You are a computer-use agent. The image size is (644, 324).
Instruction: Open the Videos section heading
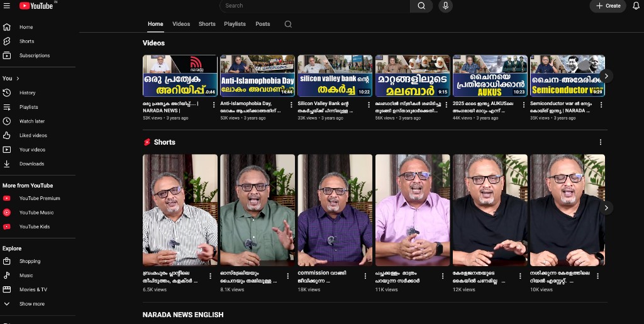153,43
